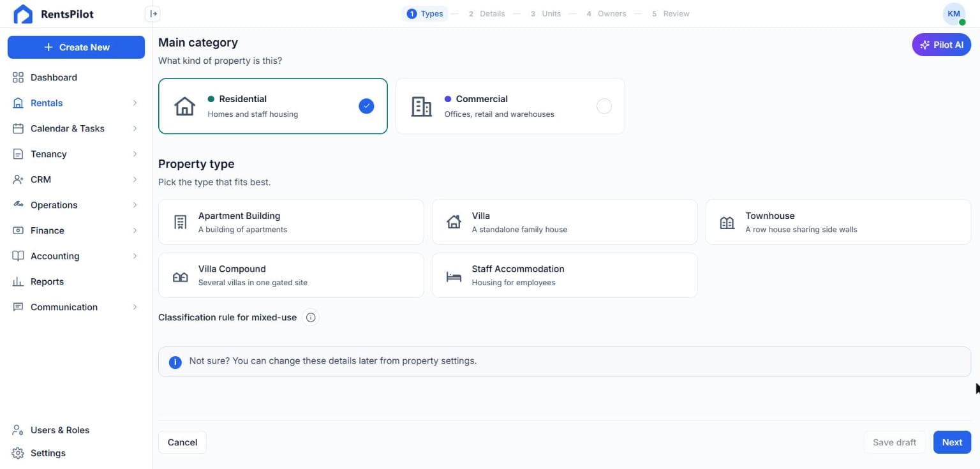Screen dimensions: 980x469
Task: Expand the Communication submenu chevron
Action: 135,307
